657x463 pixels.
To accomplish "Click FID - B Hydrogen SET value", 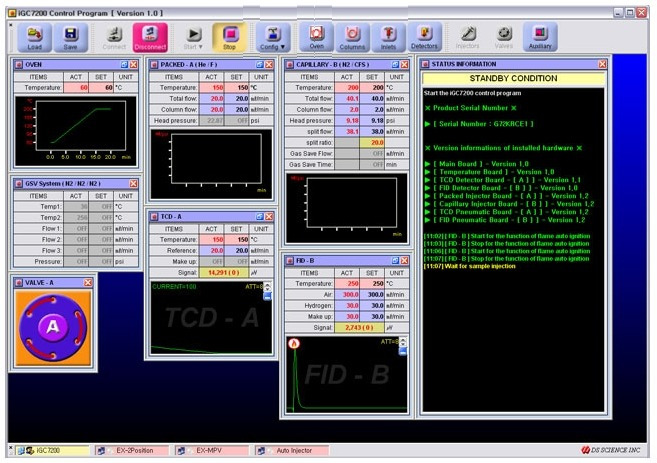I will pos(372,306).
